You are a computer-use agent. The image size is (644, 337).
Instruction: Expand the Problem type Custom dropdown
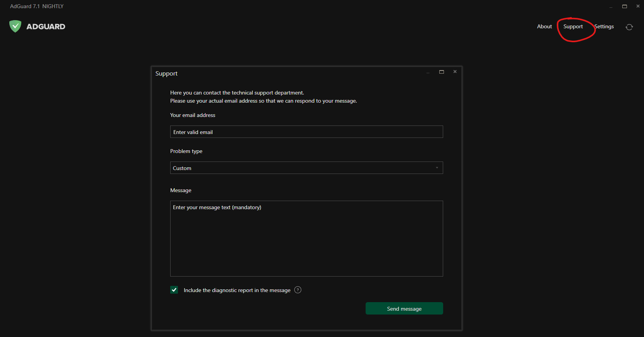306,168
